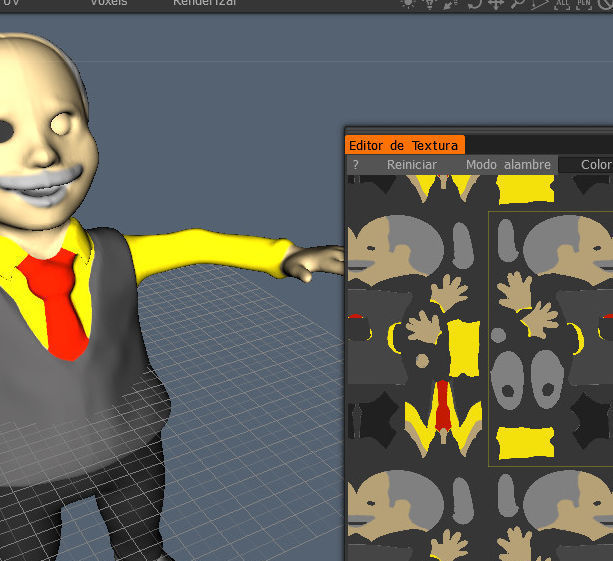Open the Renderizar menu
This screenshot has height=561, width=613.
click(204, 2)
